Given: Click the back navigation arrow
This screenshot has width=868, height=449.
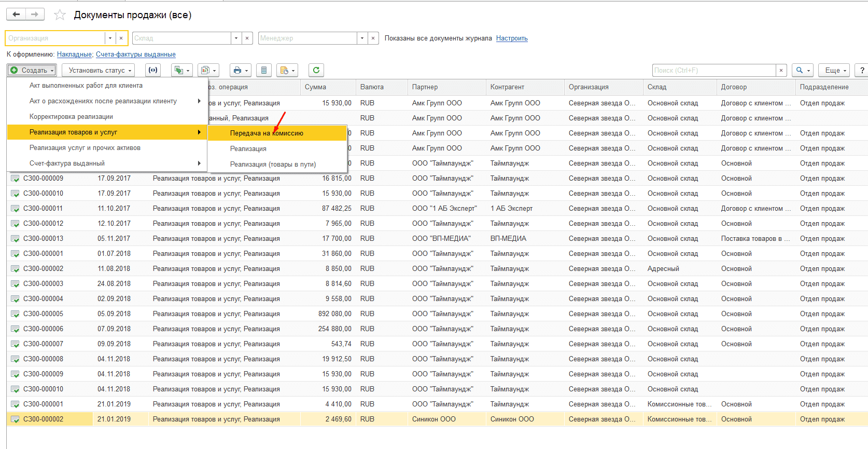Looking at the screenshot, I should tap(16, 15).
